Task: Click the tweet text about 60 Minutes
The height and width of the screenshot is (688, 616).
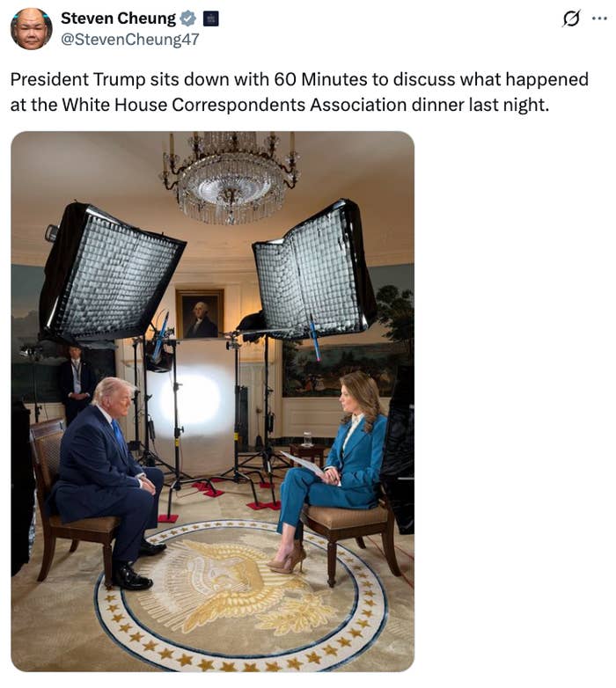Action: [299, 91]
